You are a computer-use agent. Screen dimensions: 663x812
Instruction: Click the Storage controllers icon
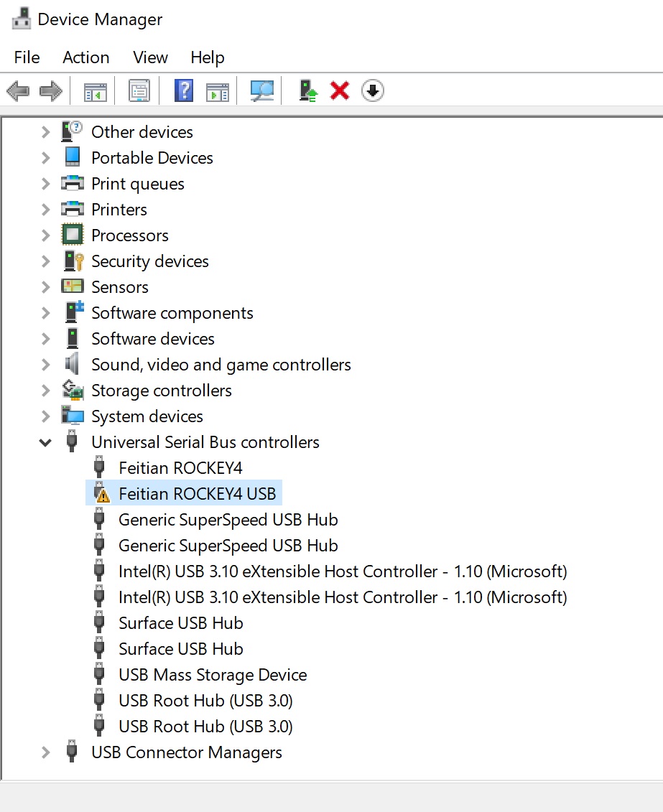click(73, 390)
